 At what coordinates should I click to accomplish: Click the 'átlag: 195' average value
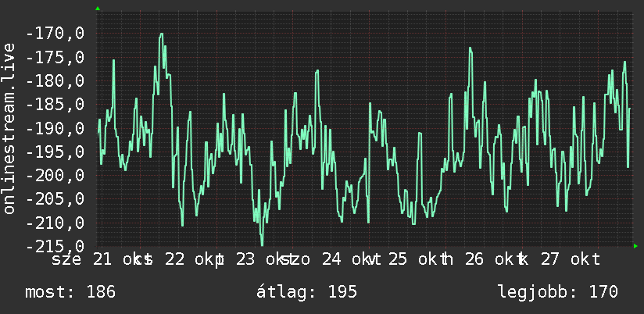coord(306,292)
